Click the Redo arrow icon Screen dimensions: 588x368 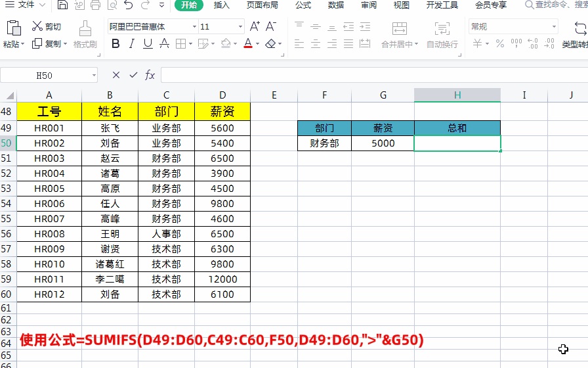tap(145, 5)
